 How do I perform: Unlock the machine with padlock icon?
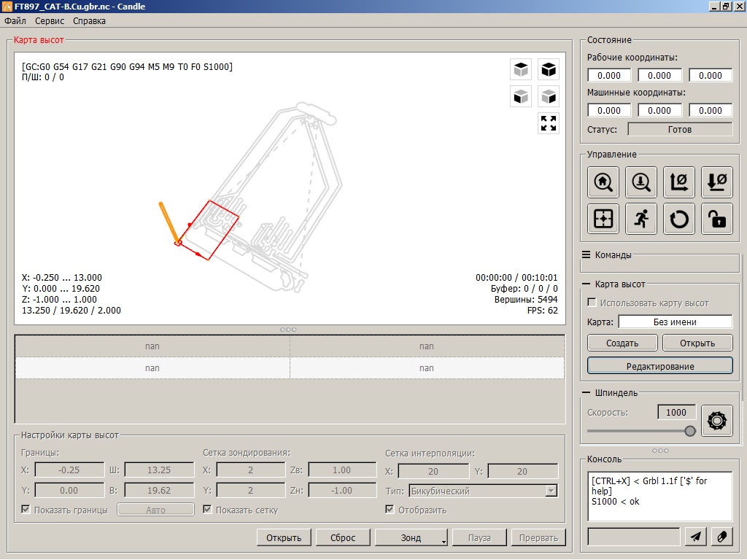(x=717, y=219)
